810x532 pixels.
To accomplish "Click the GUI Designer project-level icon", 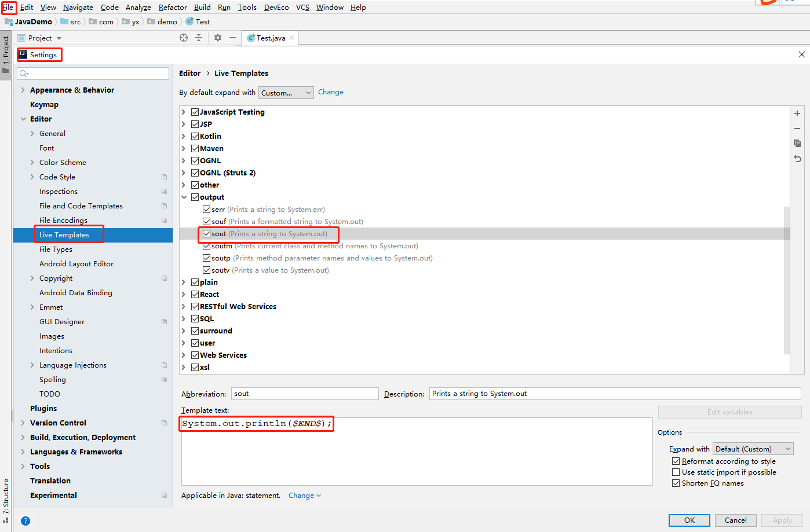I will [164, 322].
